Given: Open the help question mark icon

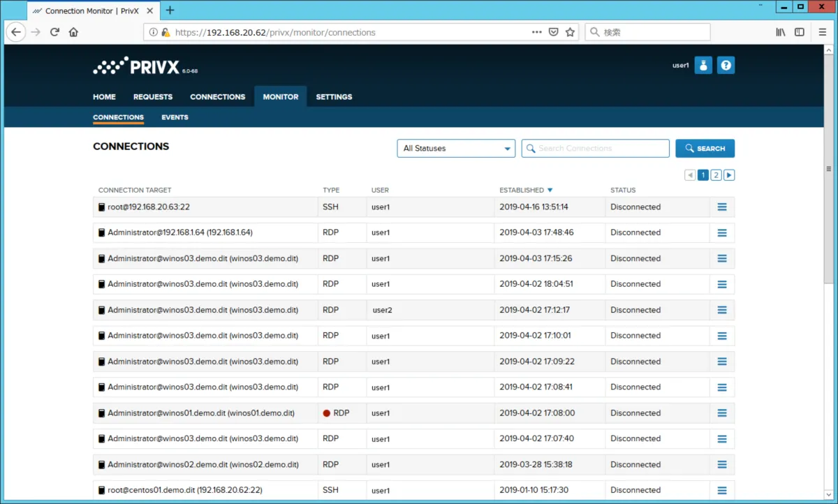Looking at the screenshot, I should tap(726, 66).
